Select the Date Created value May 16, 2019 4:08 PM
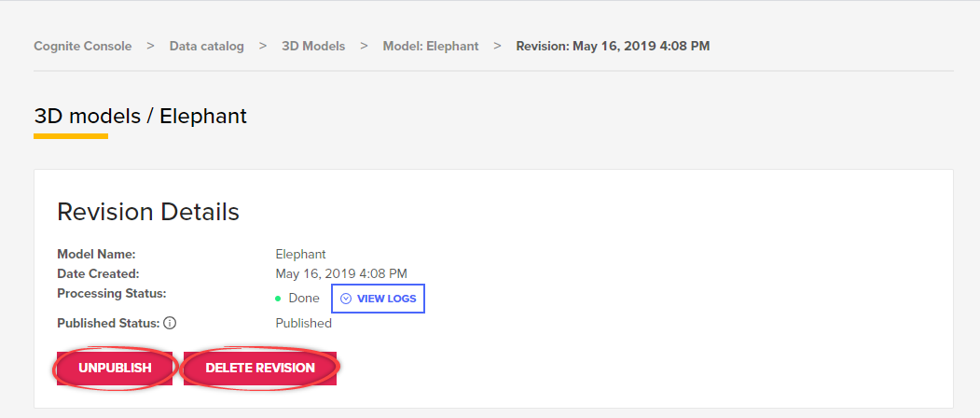980x418 pixels. (341, 273)
